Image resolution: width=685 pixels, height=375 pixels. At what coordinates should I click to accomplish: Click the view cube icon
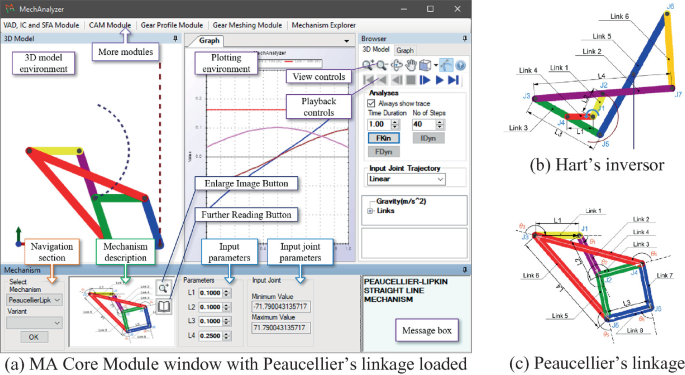tap(425, 66)
